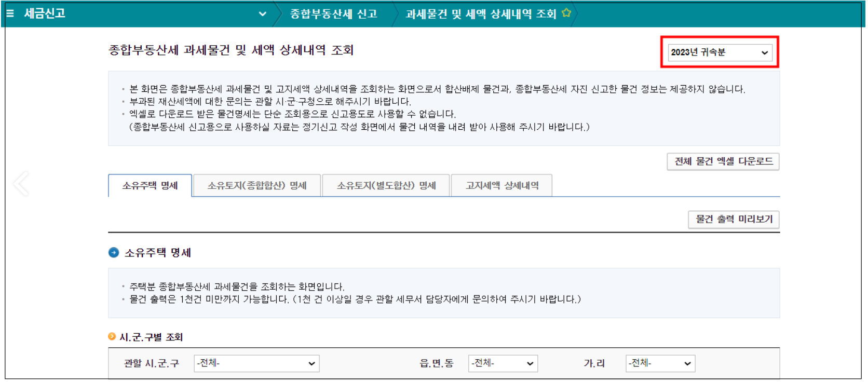Click the notice line starting 부과된 재산세액에 대한
Image resolution: width=868 pixels, height=382 pixels.
(270, 102)
